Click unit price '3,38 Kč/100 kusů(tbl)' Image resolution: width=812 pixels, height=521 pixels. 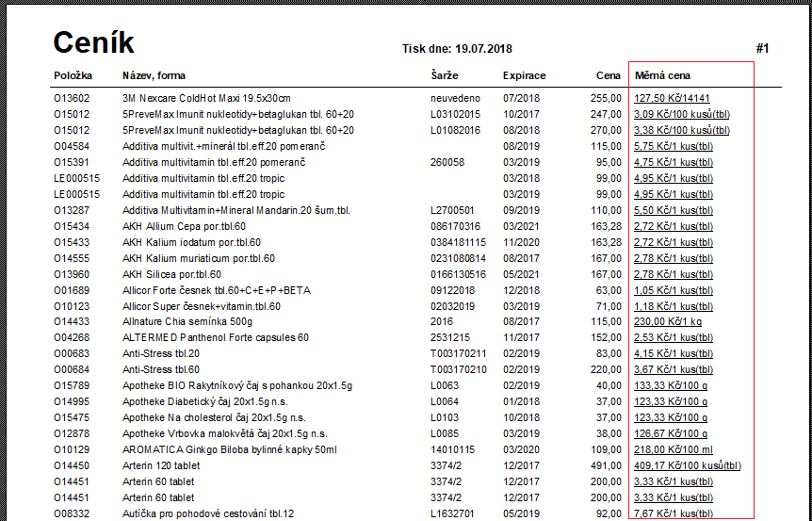682,131
